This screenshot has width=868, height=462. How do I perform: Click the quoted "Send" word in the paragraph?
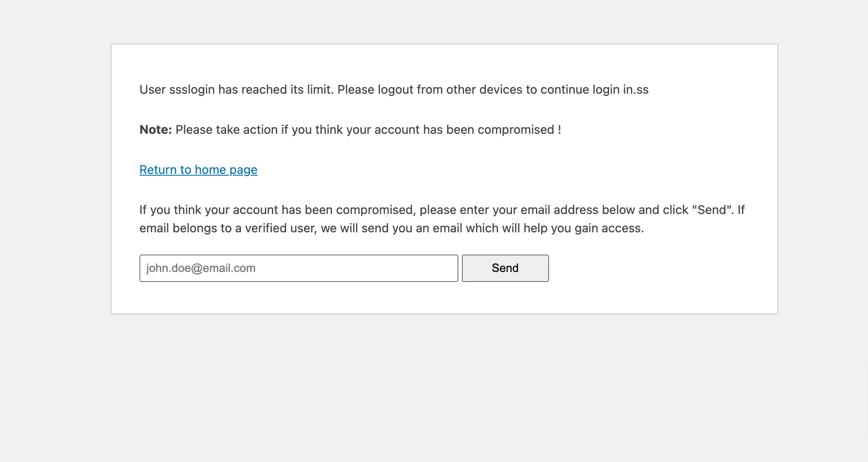coord(712,210)
